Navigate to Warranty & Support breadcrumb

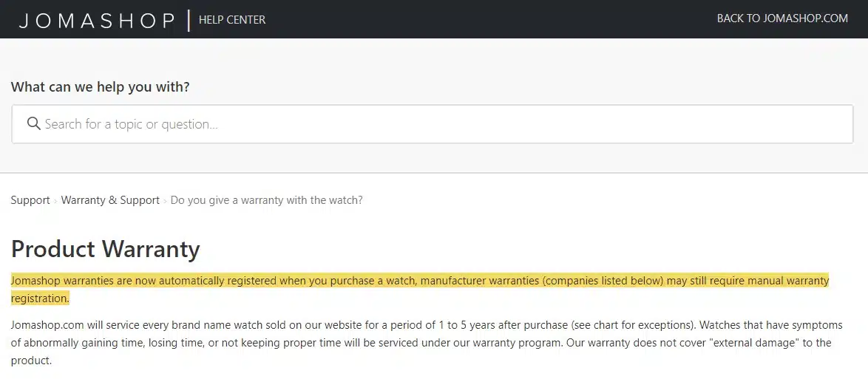click(110, 200)
